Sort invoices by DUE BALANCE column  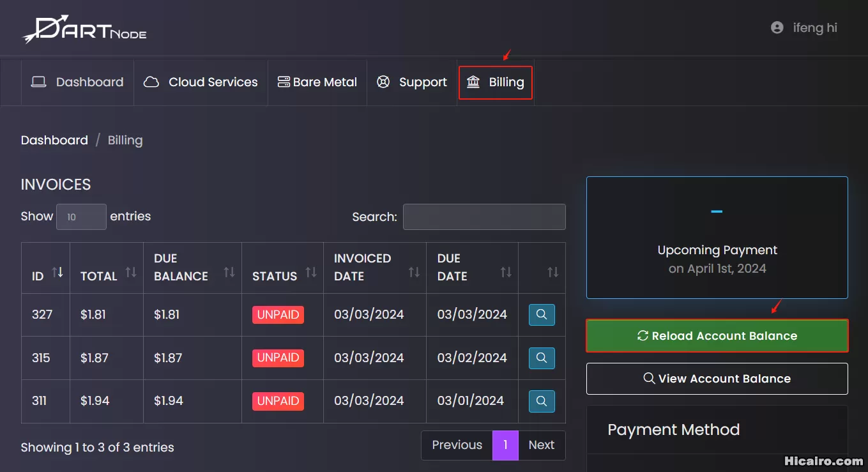click(192, 268)
